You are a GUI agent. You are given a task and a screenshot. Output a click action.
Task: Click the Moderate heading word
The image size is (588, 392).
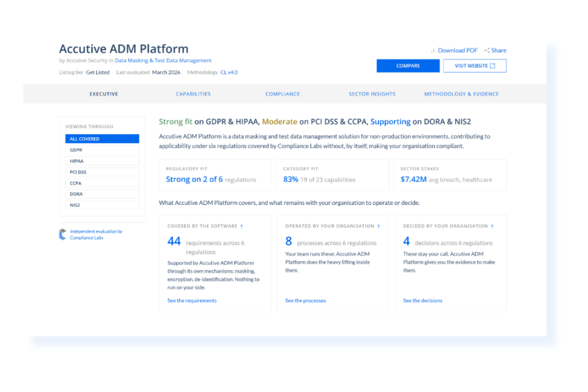[x=280, y=122]
